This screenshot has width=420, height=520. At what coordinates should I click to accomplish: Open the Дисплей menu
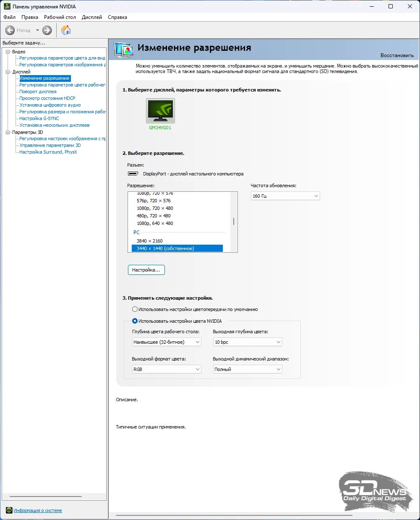point(92,17)
